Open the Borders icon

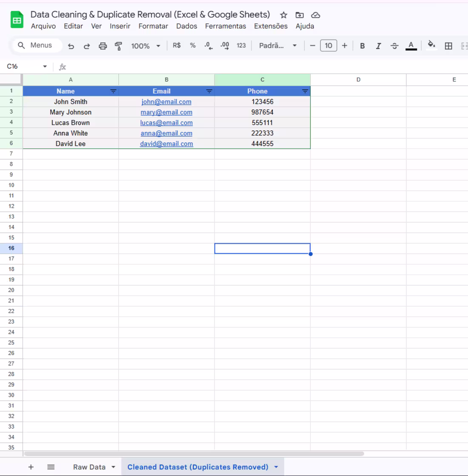[448, 46]
